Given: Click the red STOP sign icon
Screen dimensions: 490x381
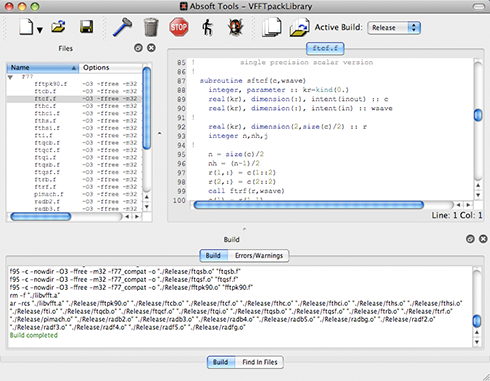Looking at the screenshot, I should tap(179, 27).
